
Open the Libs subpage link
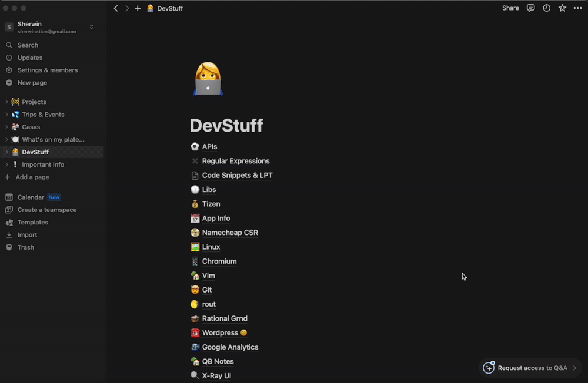(209, 190)
